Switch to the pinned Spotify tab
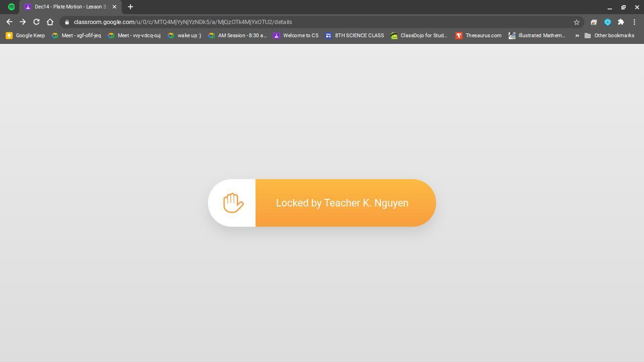 pyautogui.click(x=11, y=7)
